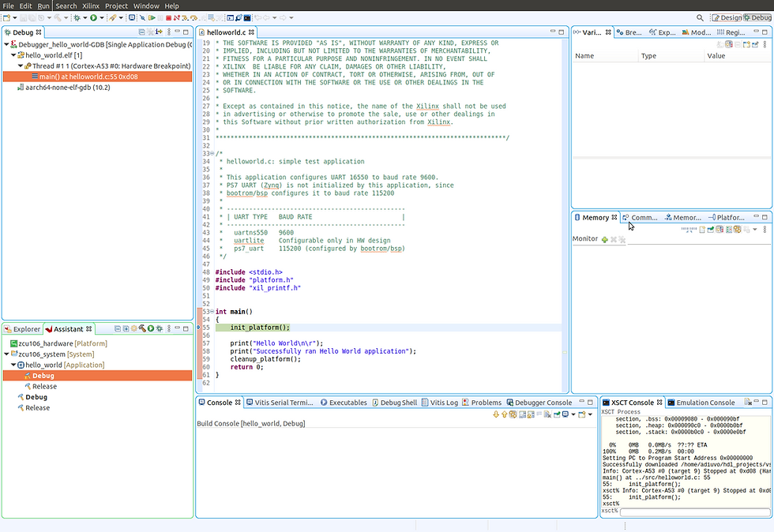Switch to the Debugger Console tab
The height and width of the screenshot is (532, 774).
coord(539,403)
